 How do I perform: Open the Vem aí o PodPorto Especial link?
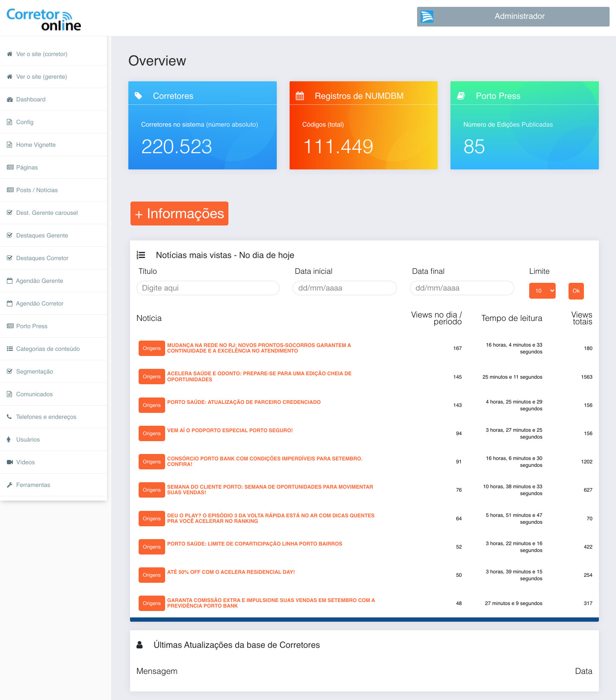coord(230,430)
